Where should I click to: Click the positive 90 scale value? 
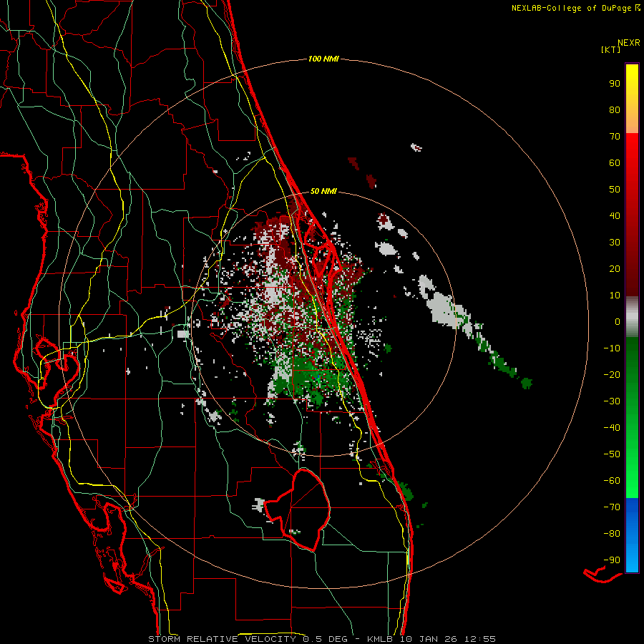click(x=615, y=84)
